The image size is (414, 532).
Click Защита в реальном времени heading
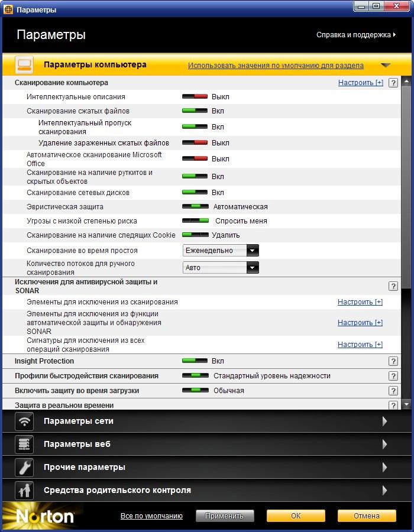pos(64,405)
